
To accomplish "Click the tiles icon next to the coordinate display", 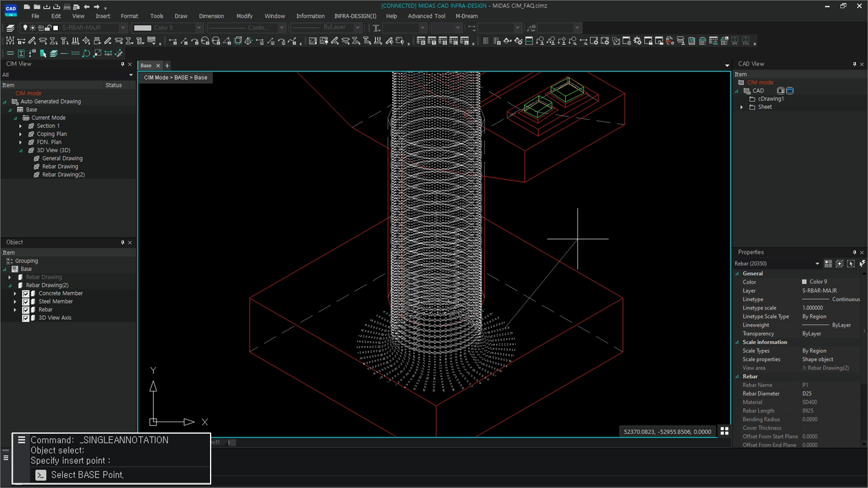I will pos(724,431).
